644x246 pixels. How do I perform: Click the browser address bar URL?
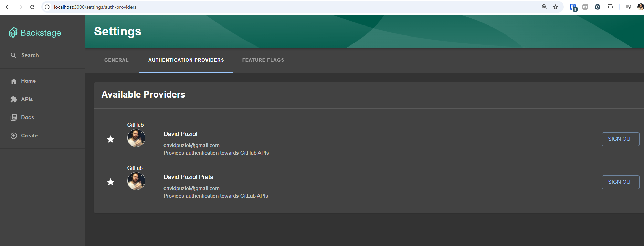coord(95,7)
